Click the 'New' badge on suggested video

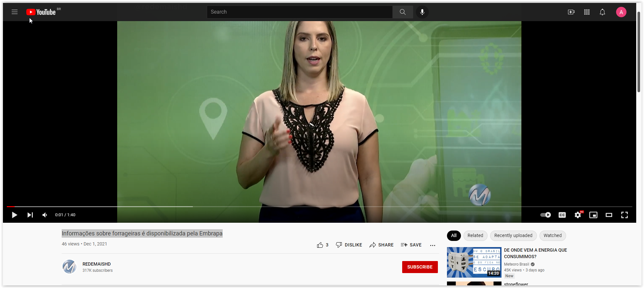(x=509, y=276)
